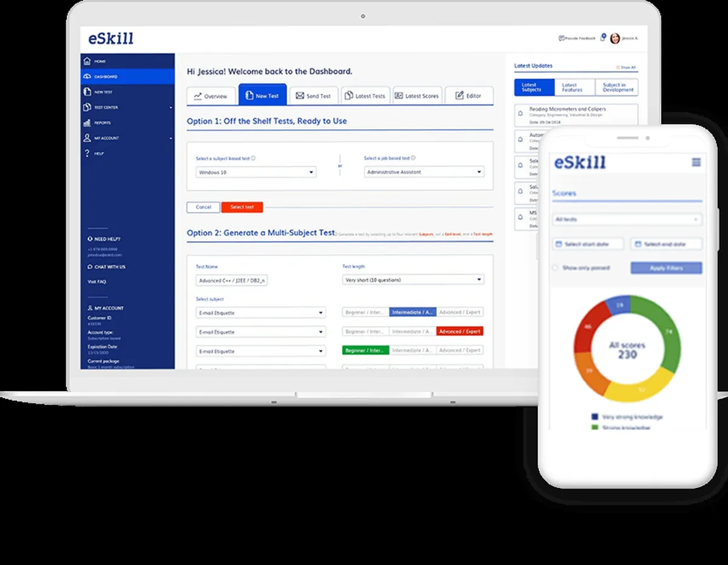This screenshot has width=728, height=565.
Task: Click the notification bell icon in header
Action: click(602, 38)
